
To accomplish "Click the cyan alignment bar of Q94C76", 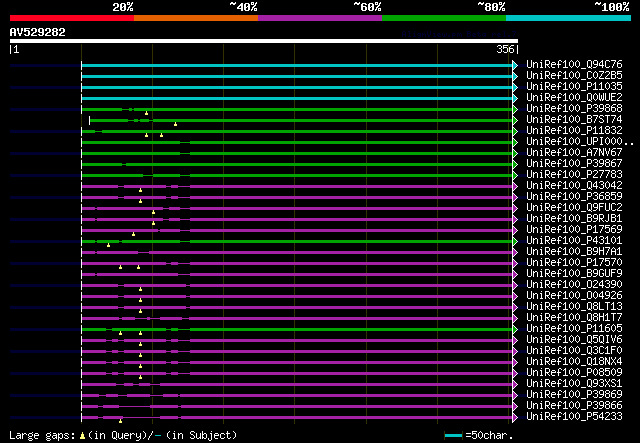I will pos(297,65).
